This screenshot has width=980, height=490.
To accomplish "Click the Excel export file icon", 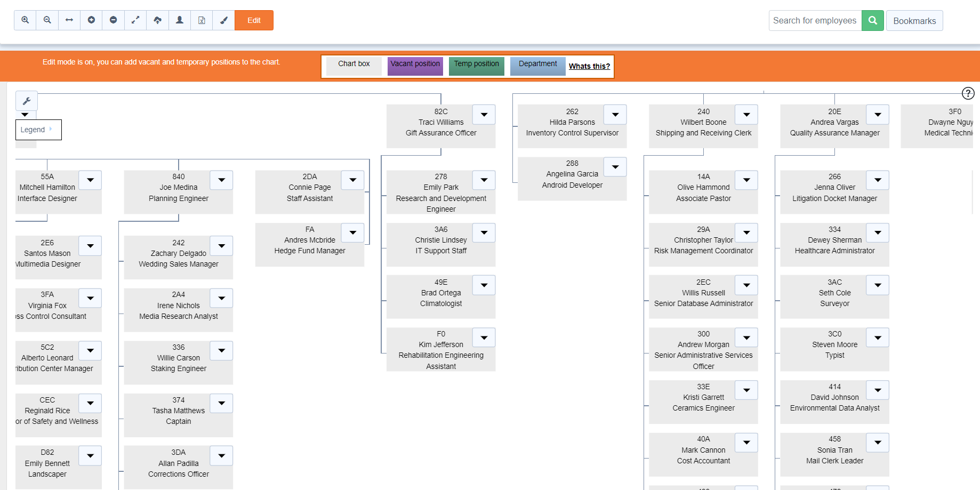I will pyautogui.click(x=202, y=20).
